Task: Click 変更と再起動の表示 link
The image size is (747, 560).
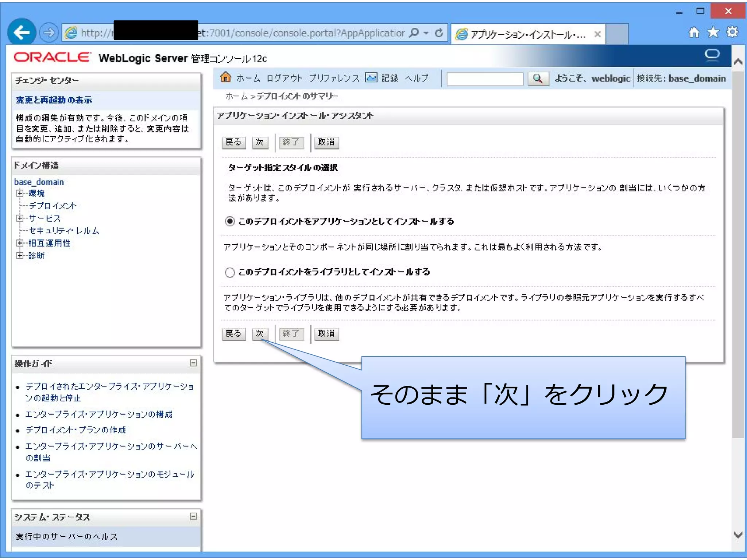Action: coord(54,100)
